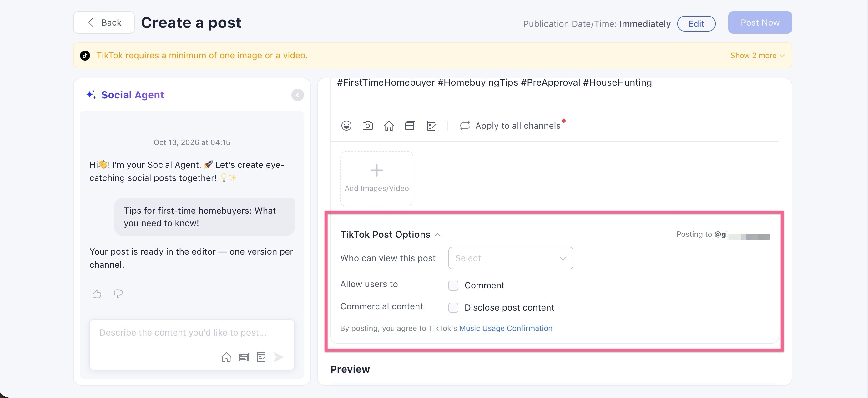Click house icon in agent chat input

[226, 357]
